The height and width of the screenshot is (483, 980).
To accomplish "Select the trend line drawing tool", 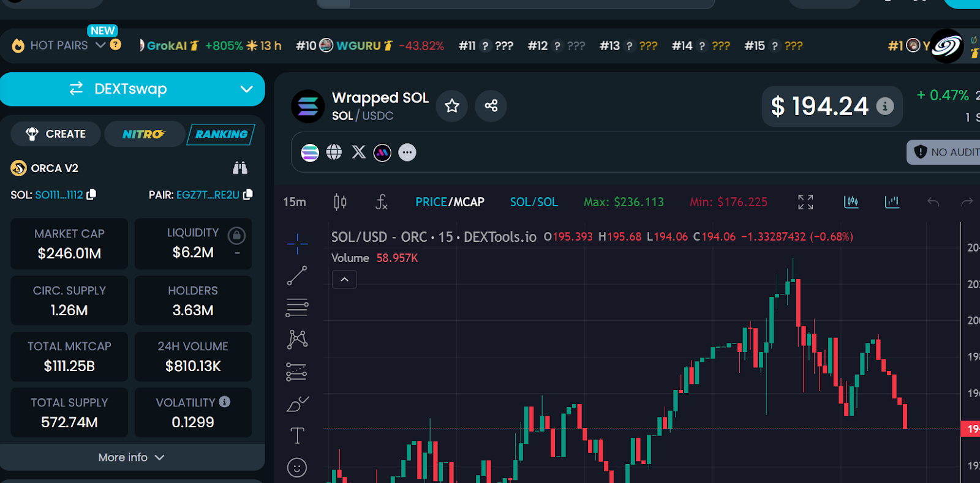I will point(297,276).
